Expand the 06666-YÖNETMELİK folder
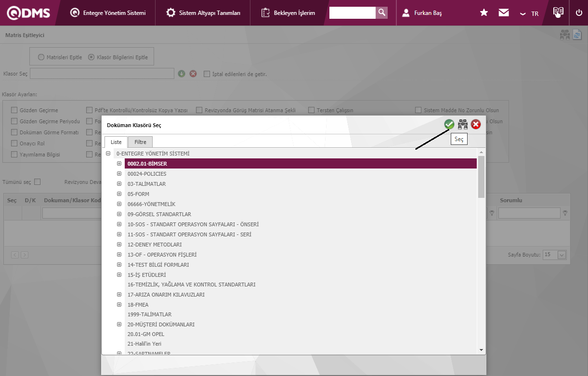The image size is (588, 376). pos(119,204)
